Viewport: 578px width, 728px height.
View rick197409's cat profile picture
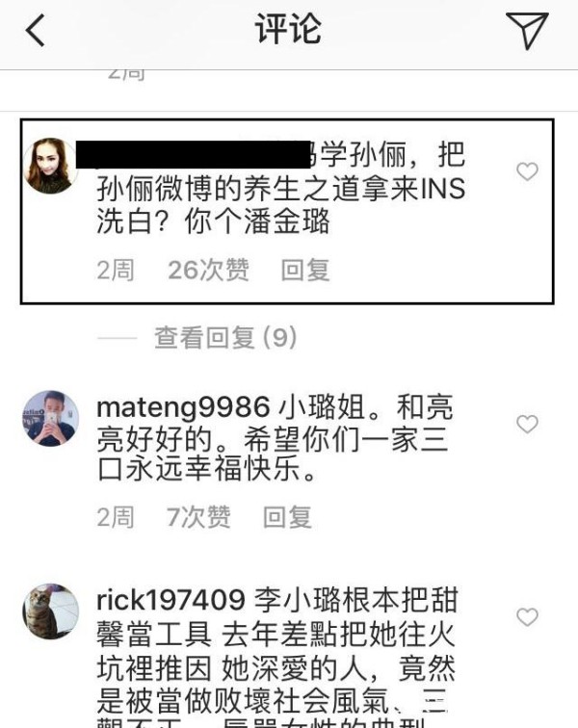pos(50,611)
